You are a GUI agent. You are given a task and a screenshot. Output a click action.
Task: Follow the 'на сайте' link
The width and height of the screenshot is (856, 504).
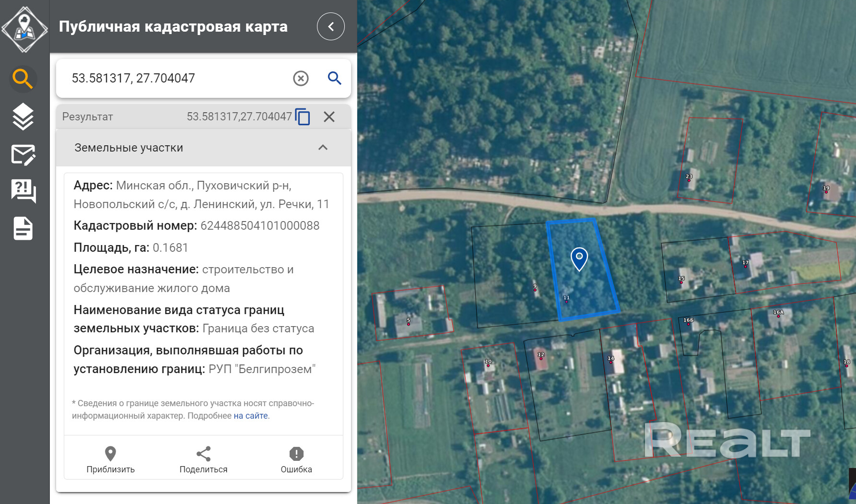coord(250,416)
